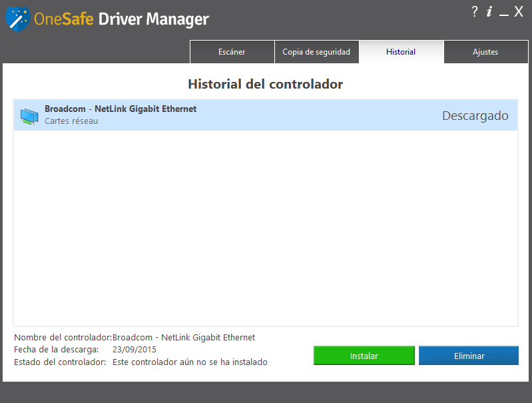Click the Historial del controlador heading
The image size is (532, 403).
[266, 85]
